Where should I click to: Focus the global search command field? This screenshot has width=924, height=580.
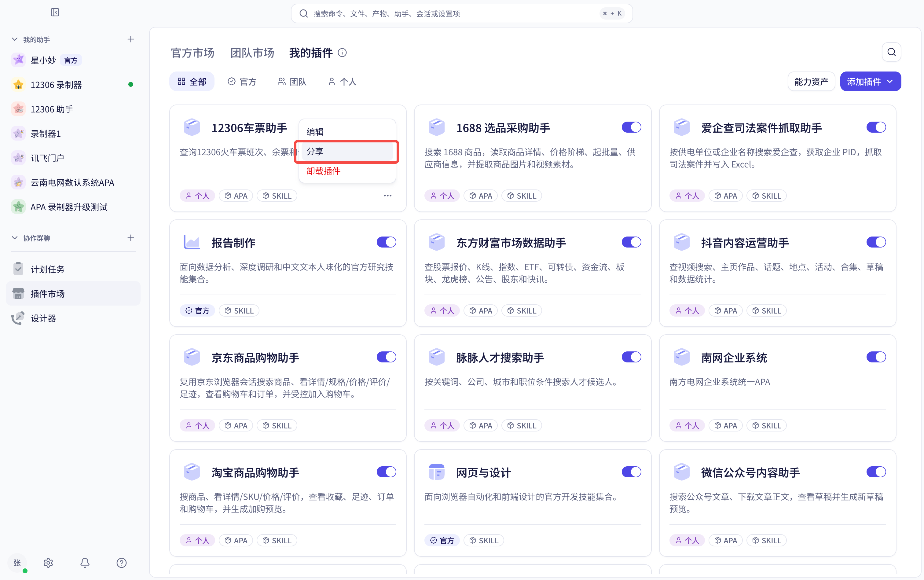pos(461,13)
